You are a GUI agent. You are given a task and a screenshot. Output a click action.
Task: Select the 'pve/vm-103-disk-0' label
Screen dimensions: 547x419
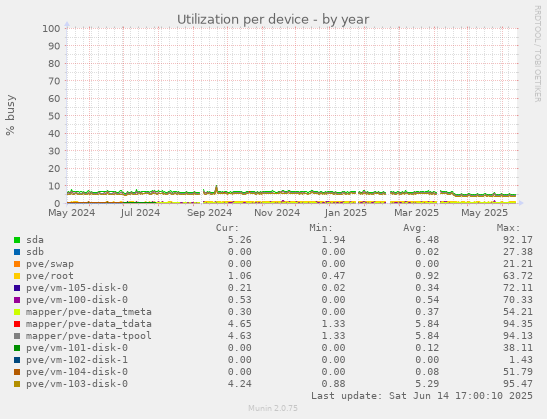click(x=77, y=384)
